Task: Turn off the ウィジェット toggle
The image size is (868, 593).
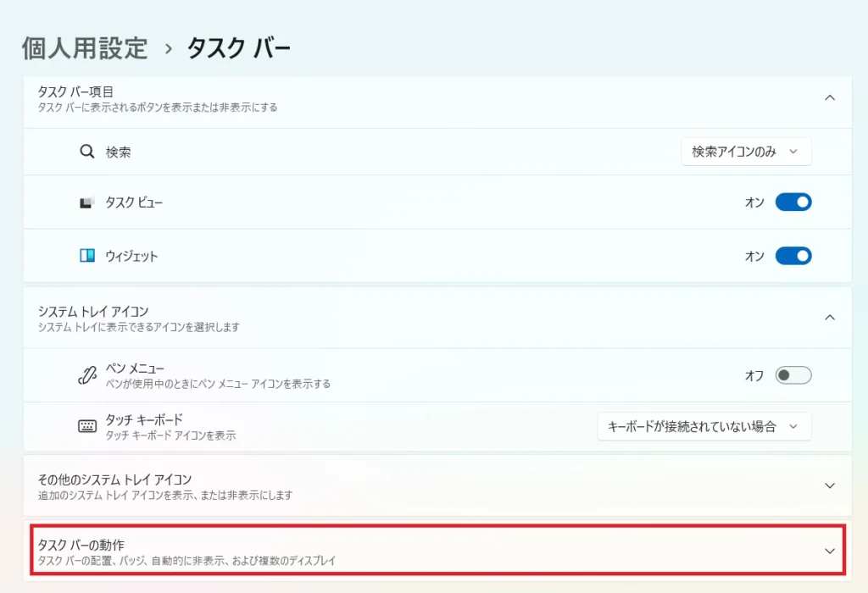Action: (x=793, y=256)
